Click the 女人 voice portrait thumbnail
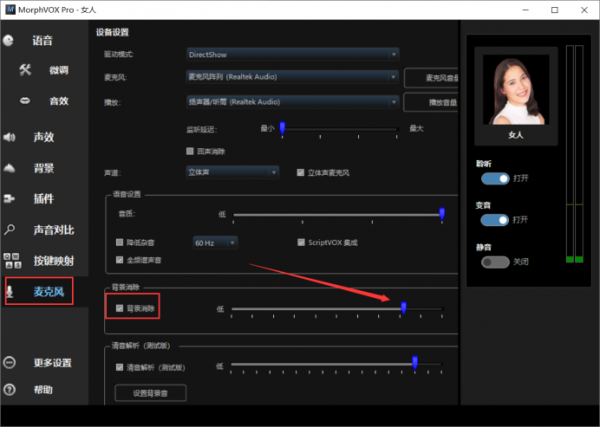This screenshot has width=600, height=427. point(516,90)
